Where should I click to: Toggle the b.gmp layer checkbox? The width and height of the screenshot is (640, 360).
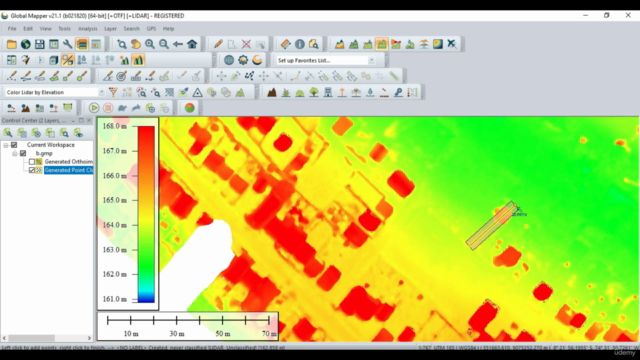pos(23,153)
